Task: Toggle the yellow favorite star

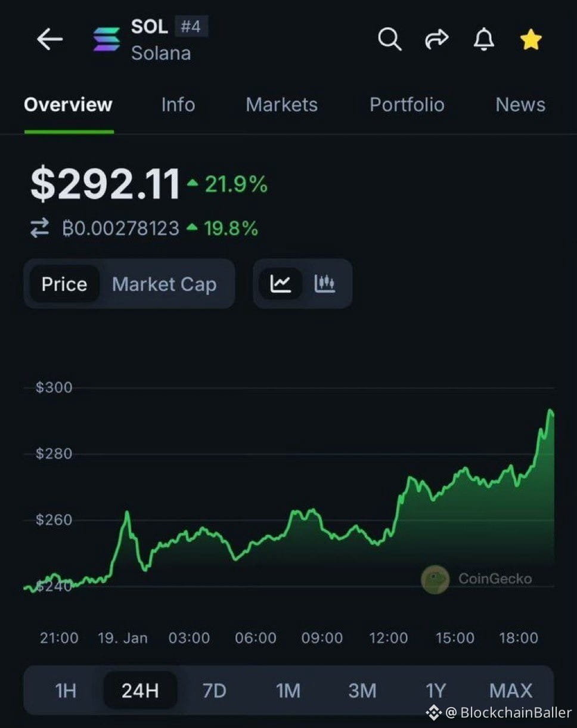Action: pyautogui.click(x=531, y=40)
